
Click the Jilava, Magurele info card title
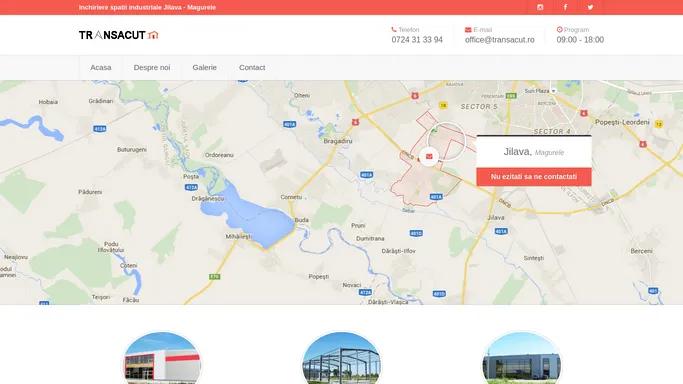(534, 152)
